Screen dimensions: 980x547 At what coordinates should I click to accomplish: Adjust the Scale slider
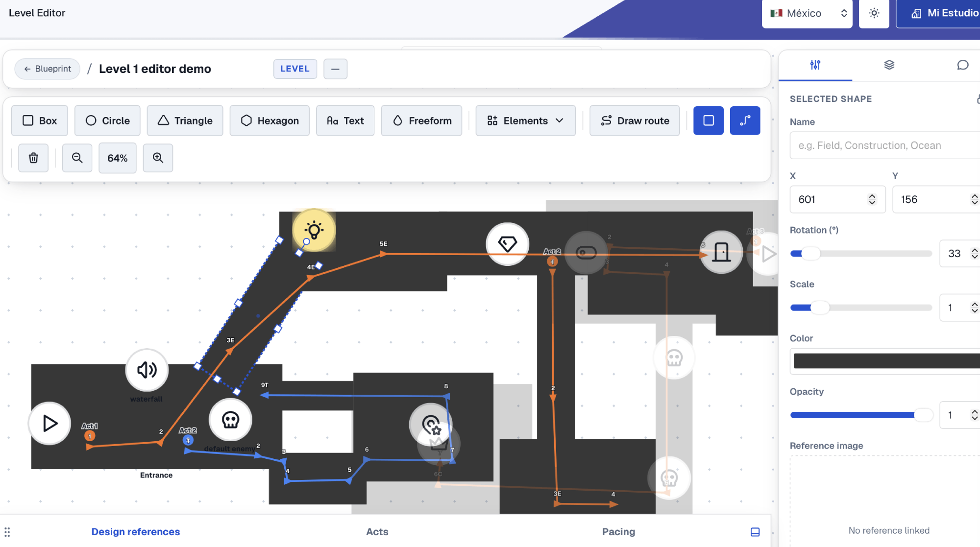tap(861, 308)
